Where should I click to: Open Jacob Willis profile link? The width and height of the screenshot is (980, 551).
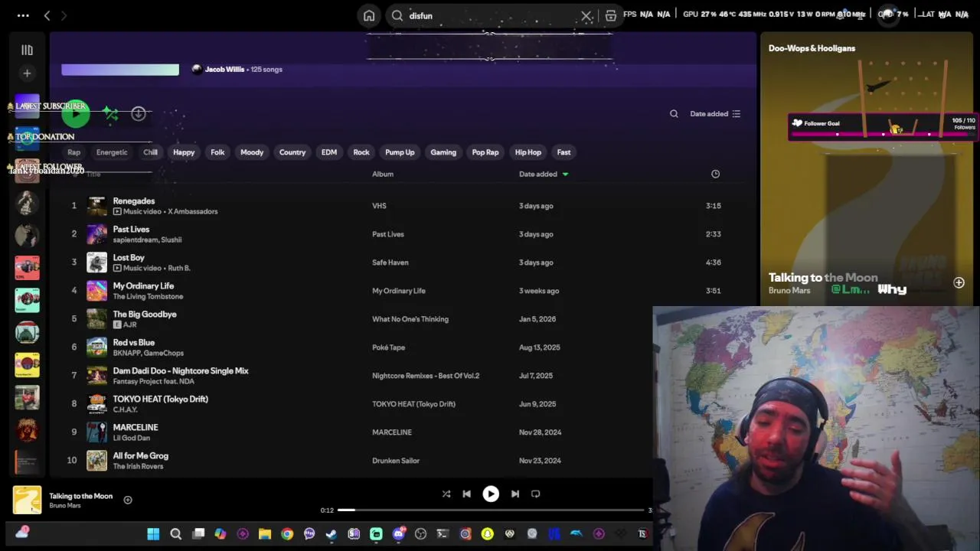[224, 70]
